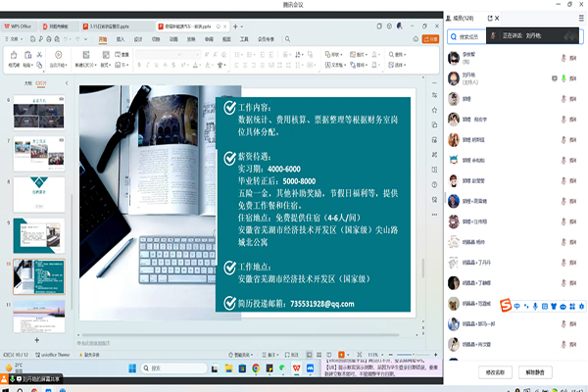Open the 当页开始 slideshow dropdown
This screenshot has height=392, width=588.
[x=68, y=63]
